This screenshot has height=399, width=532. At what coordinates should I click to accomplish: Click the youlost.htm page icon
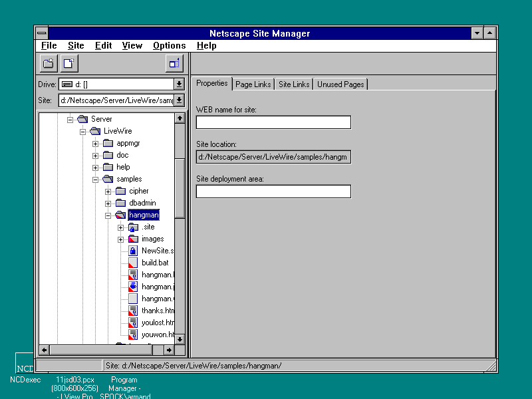click(x=133, y=323)
